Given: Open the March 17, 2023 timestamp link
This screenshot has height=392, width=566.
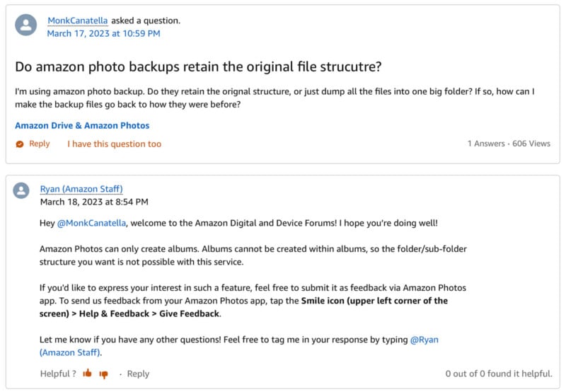Looking at the screenshot, I should [x=103, y=33].
